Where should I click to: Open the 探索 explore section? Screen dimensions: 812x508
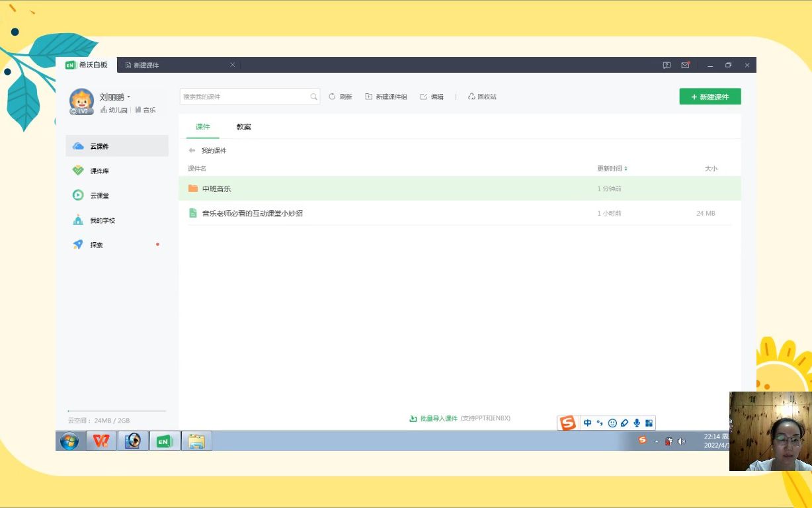pos(97,245)
